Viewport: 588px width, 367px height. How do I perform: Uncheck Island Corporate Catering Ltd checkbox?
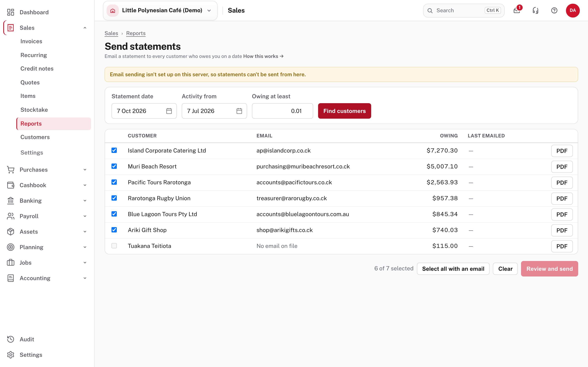[114, 150]
